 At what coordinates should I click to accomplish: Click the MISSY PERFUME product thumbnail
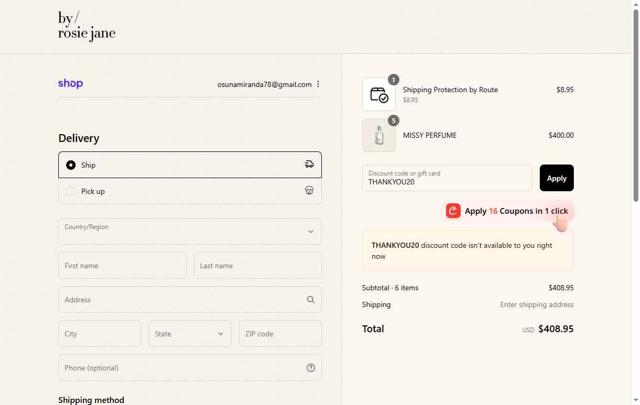coord(379,135)
